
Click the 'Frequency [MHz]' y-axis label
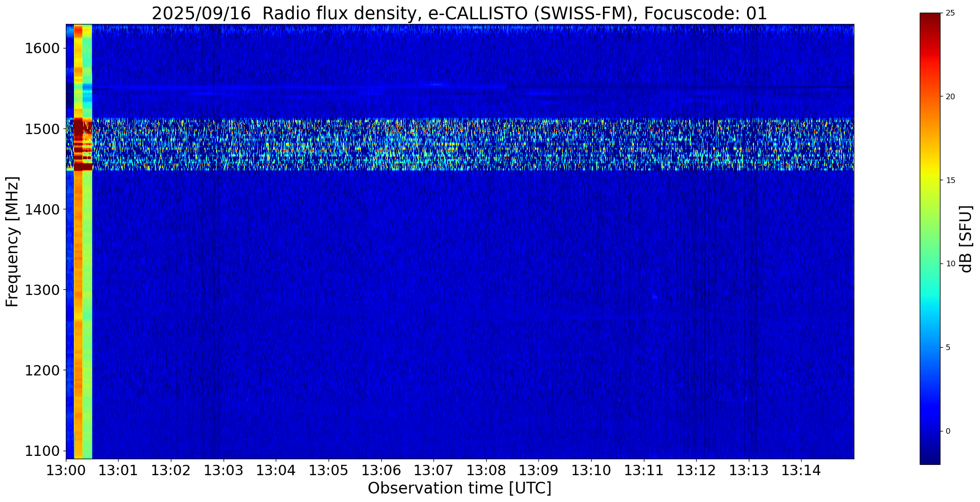point(12,241)
